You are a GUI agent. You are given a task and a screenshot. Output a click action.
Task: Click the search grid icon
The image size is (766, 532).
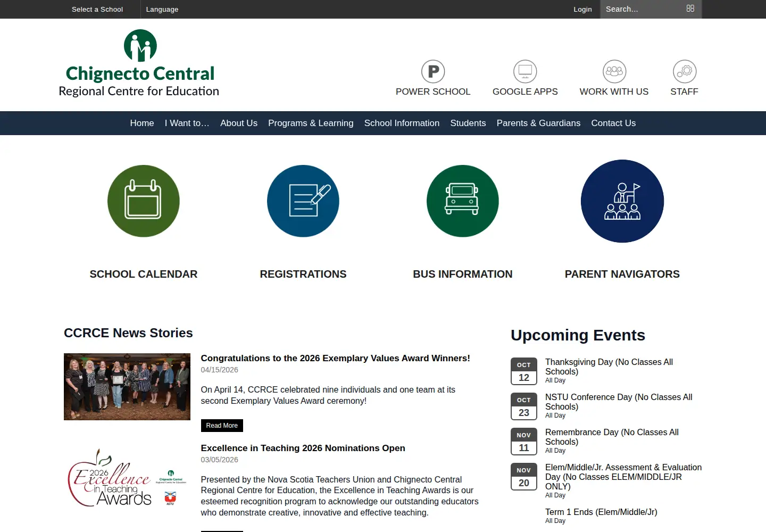[x=690, y=9]
